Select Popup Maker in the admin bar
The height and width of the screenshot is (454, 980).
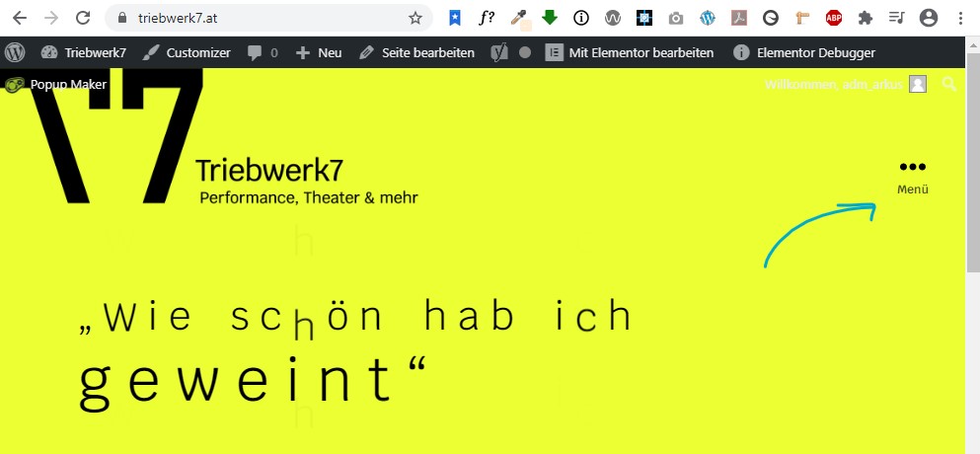coord(55,85)
